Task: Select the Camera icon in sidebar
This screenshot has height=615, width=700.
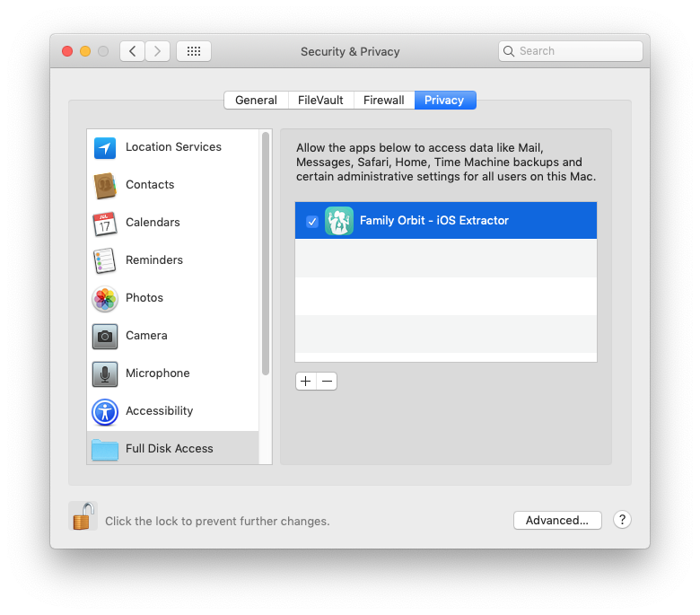Action: tap(105, 336)
